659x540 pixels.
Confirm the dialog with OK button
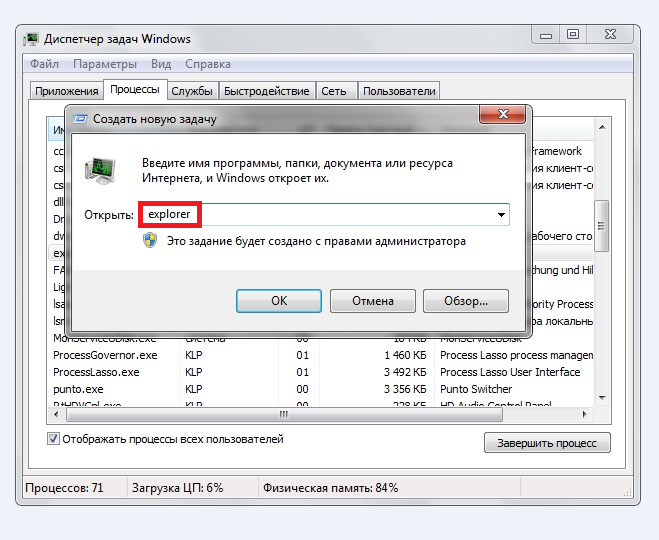pyautogui.click(x=279, y=301)
